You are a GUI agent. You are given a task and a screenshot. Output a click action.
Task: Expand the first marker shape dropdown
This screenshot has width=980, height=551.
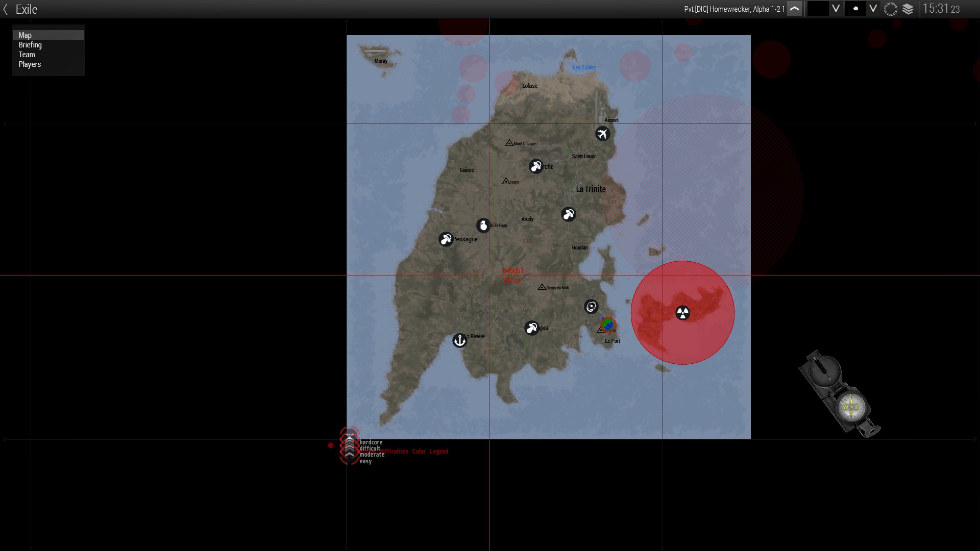point(836,9)
